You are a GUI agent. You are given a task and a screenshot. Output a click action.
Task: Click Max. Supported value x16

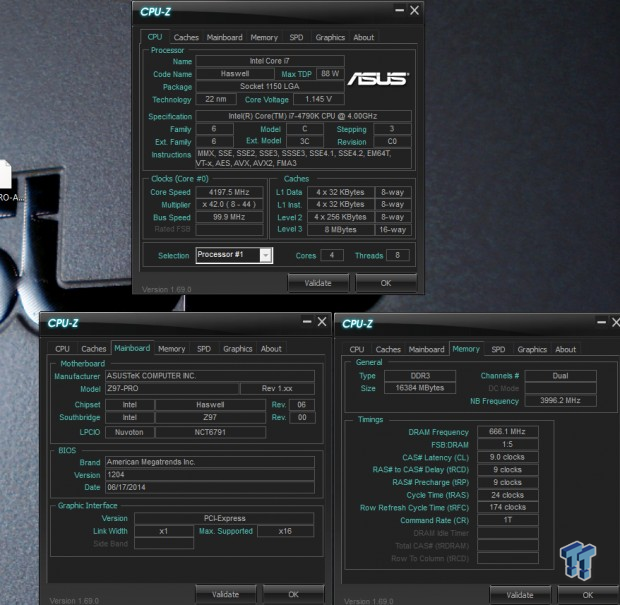(285, 531)
